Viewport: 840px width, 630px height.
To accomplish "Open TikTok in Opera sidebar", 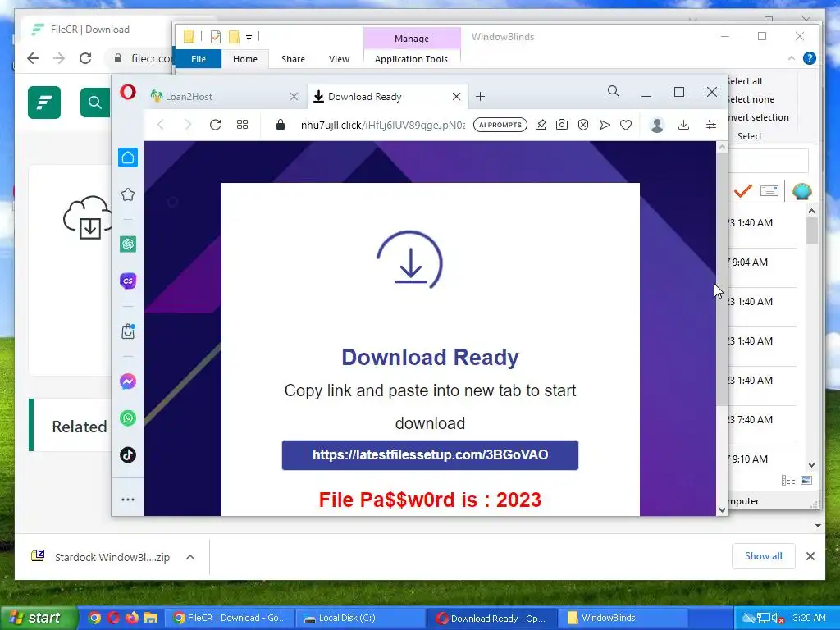I will 127,455.
